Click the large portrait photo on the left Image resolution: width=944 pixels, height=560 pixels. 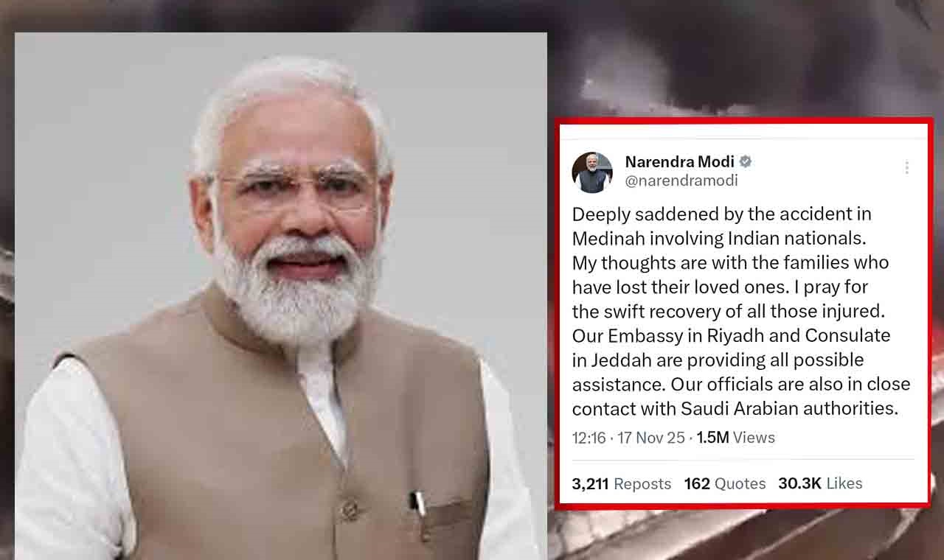(x=281, y=296)
